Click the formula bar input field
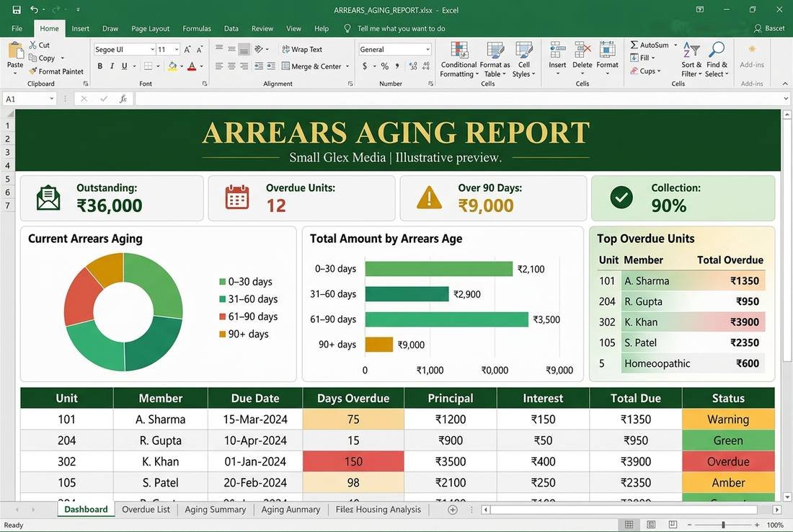Image resolution: width=793 pixels, height=532 pixels. click(458, 99)
